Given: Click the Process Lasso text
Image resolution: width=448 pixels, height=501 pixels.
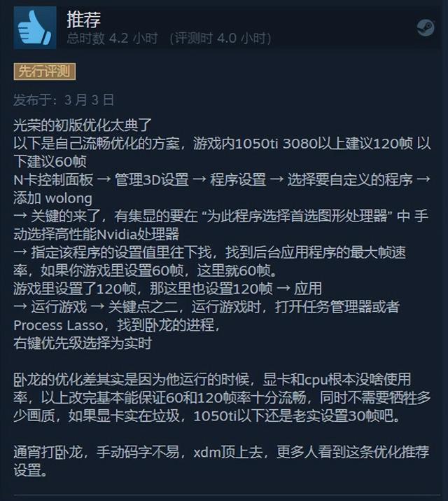Looking at the screenshot, I should coord(58,325).
